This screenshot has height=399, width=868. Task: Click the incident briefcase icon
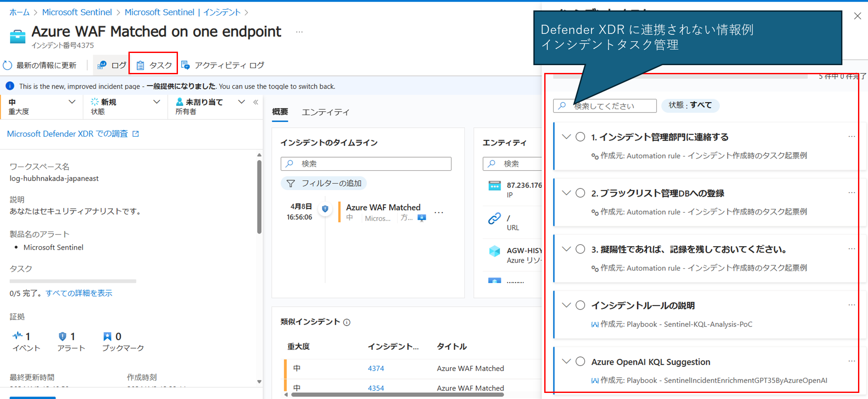(x=18, y=36)
